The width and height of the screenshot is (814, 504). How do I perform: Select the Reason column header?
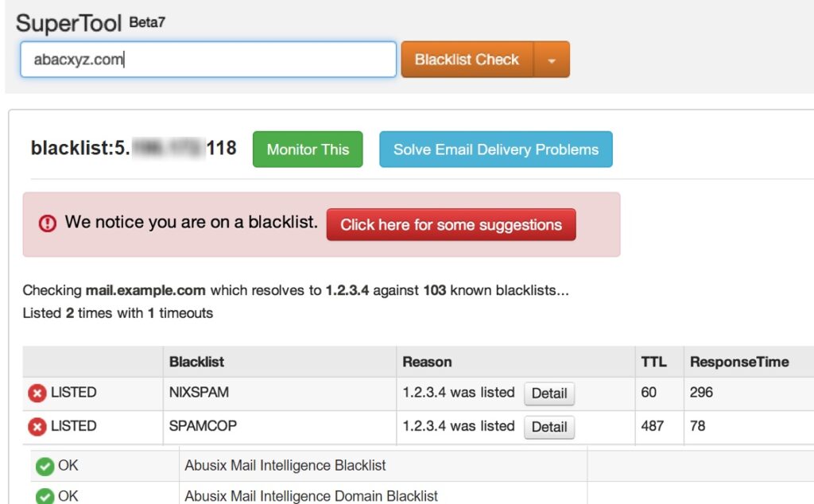428,362
